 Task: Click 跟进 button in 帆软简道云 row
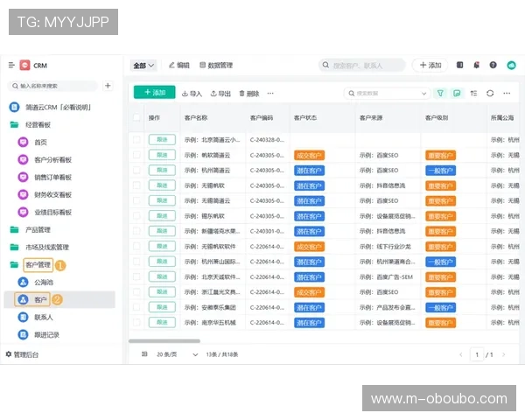[162, 155]
